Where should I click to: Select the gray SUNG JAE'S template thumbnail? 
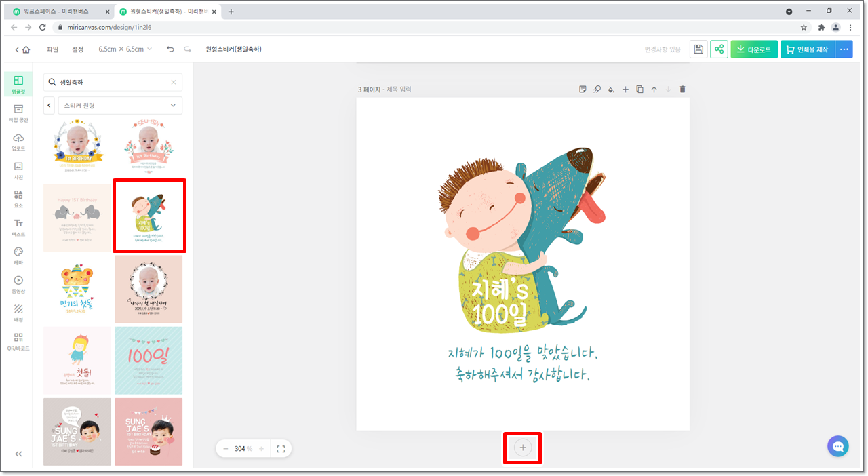coord(77,431)
